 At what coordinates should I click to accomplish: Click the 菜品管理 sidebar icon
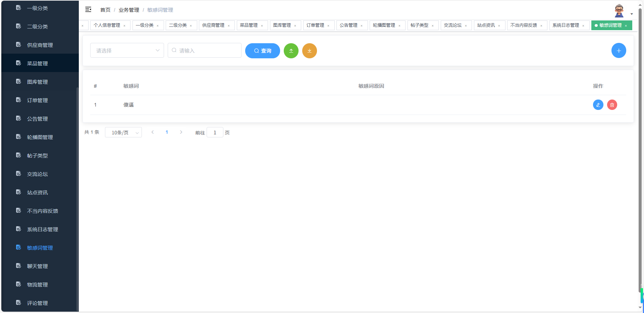click(x=18, y=63)
